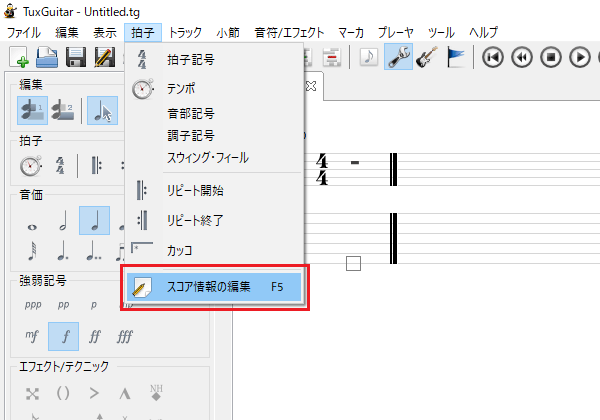Click the dead note X effect icon
Image resolution: width=600 pixels, height=420 pixels.
click(33, 394)
